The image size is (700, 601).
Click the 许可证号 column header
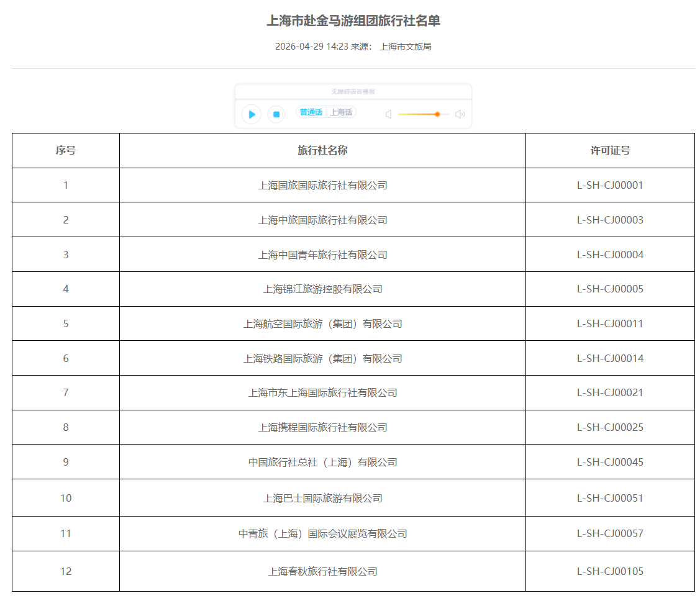coord(610,150)
